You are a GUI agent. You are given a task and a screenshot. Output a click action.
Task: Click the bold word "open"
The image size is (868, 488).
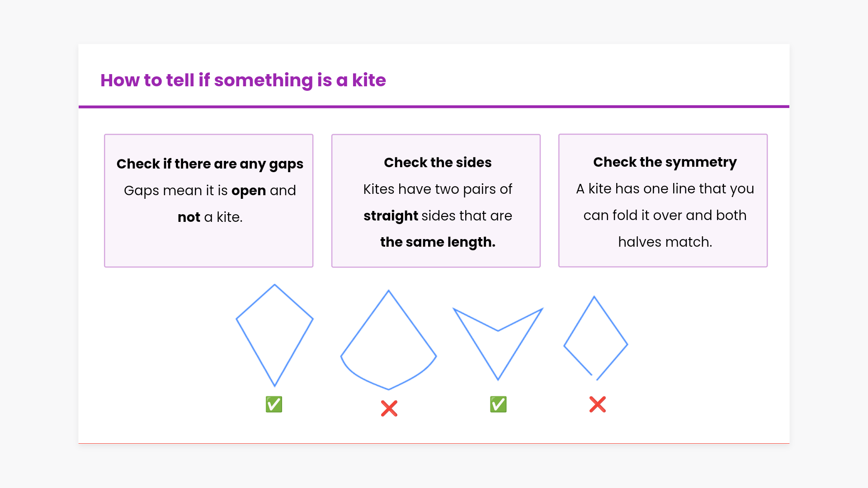pyautogui.click(x=248, y=191)
